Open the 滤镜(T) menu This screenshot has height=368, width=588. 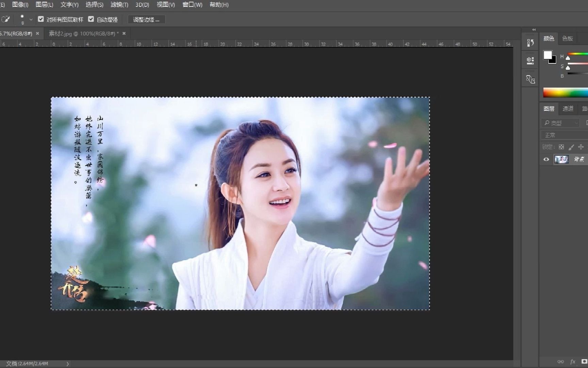119,5
